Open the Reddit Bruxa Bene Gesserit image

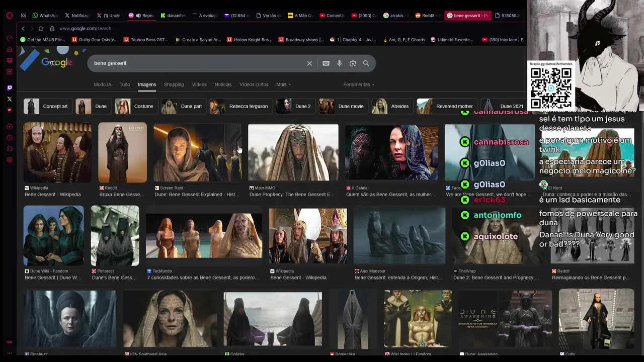coord(122,153)
